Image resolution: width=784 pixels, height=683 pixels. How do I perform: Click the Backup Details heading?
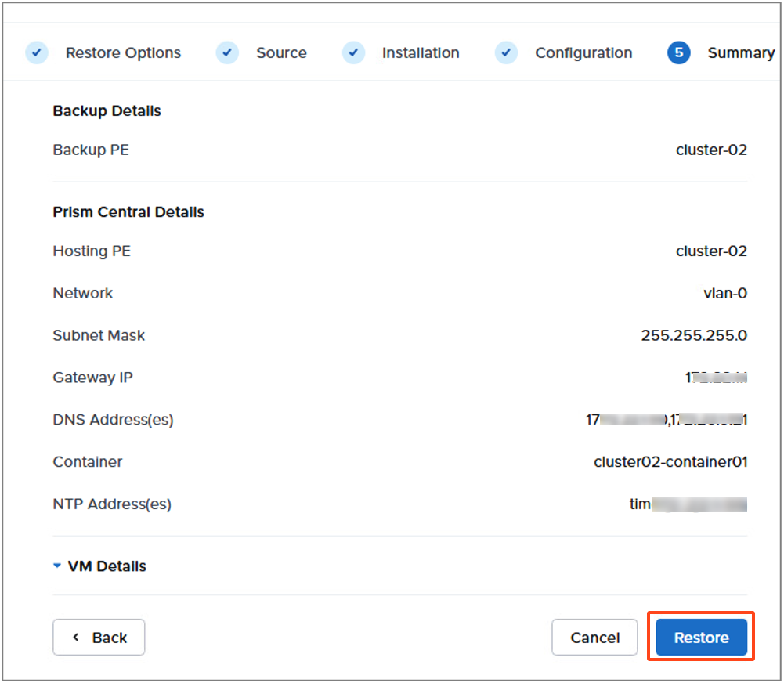coord(107,111)
